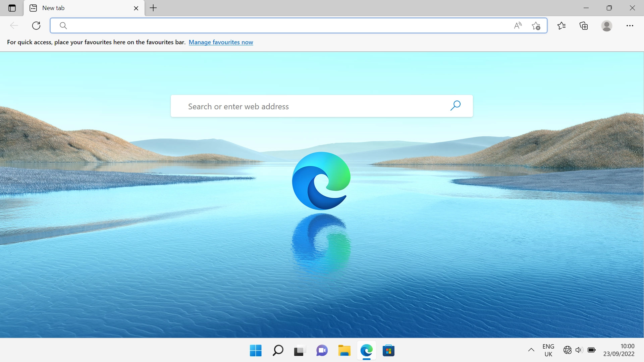Open the tab actions menu icon
The image size is (644, 362).
click(12, 8)
